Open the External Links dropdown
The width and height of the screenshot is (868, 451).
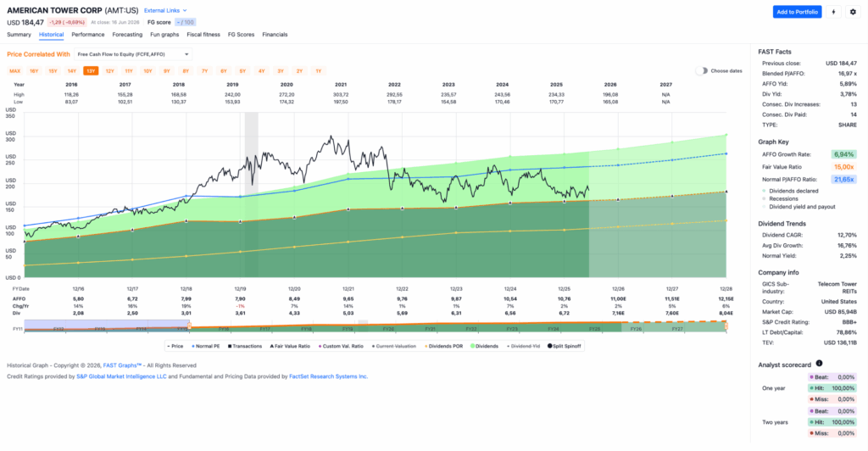tap(165, 10)
